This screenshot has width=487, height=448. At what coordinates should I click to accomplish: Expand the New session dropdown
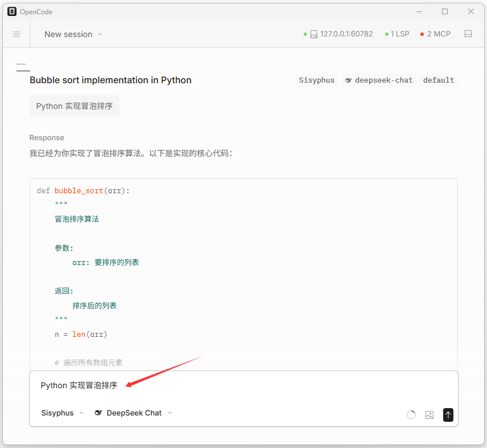click(x=73, y=34)
